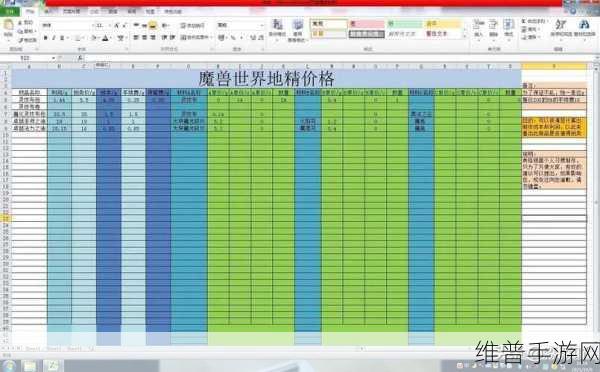The height and width of the screenshot is (372, 600).
Task: Click the Copy icon in clipboard group
Action: pos(20,31)
